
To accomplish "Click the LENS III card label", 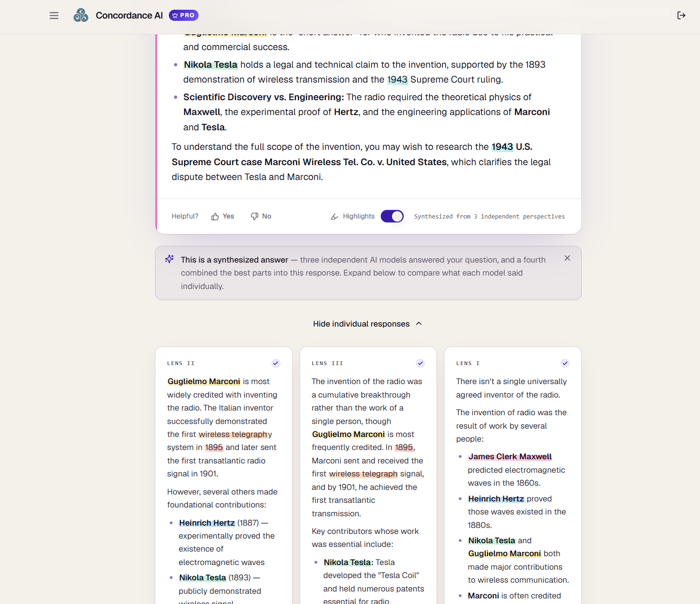I will [328, 363].
